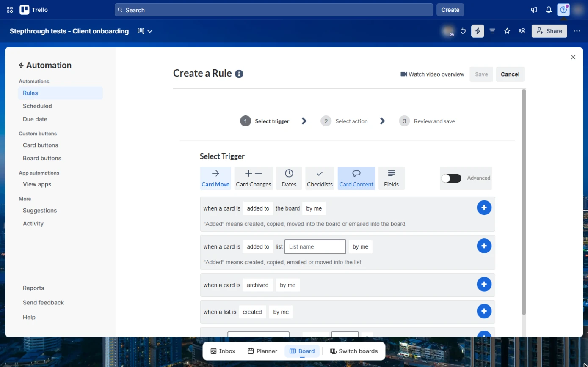Click the Search box
The height and width of the screenshot is (367, 588).
pos(274,10)
